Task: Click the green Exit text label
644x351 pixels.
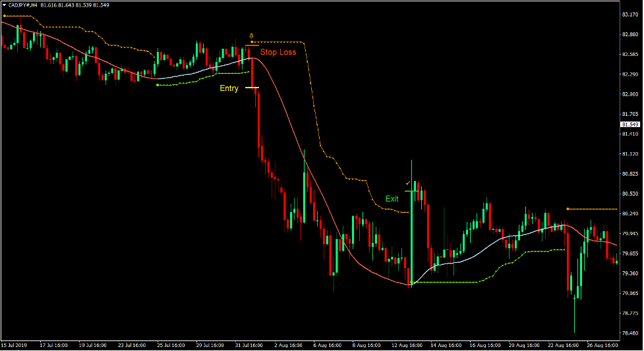Action: click(x=392, y=199)
